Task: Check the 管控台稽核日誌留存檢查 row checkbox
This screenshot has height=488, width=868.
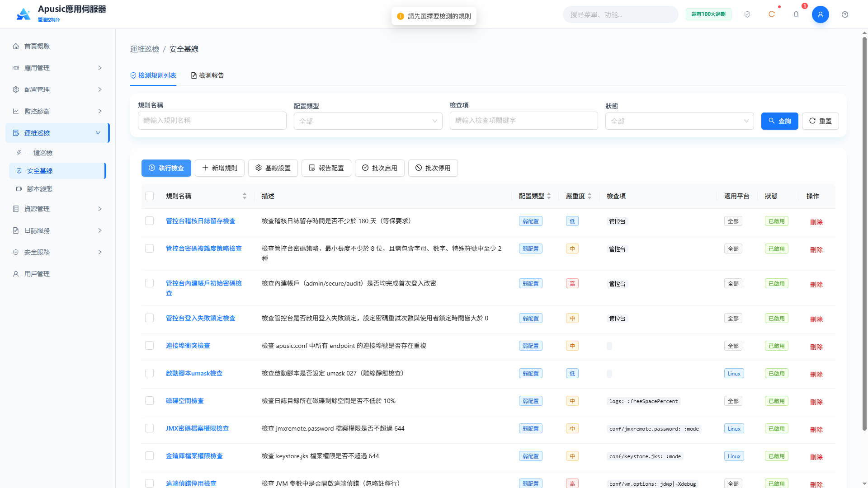Action: (x=150, y=221)
